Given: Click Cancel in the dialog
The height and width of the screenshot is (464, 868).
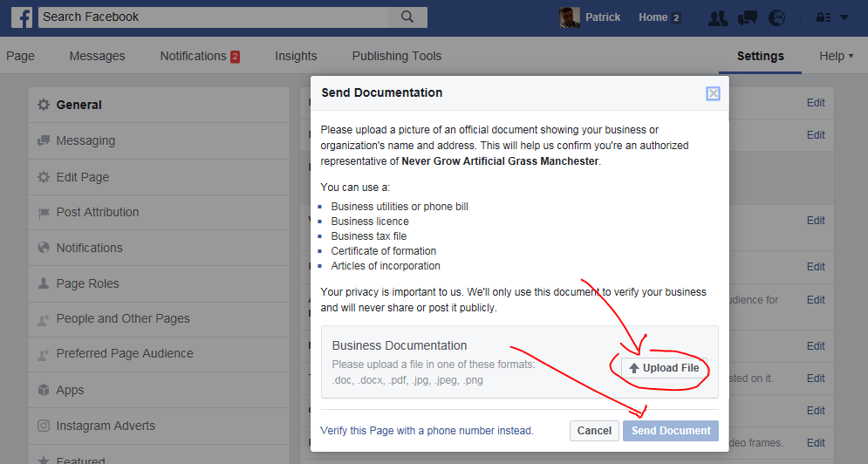Looking at the screenshot, I should [594, 431].
